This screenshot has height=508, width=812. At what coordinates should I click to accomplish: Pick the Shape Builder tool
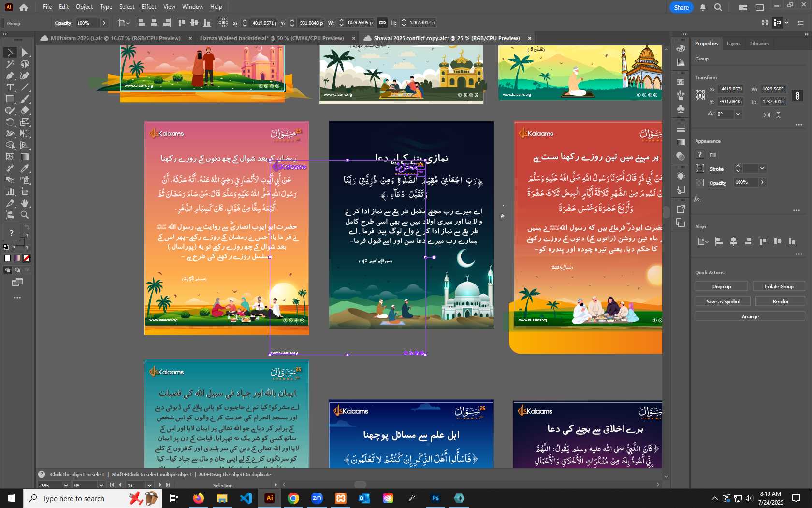point(10,145)
